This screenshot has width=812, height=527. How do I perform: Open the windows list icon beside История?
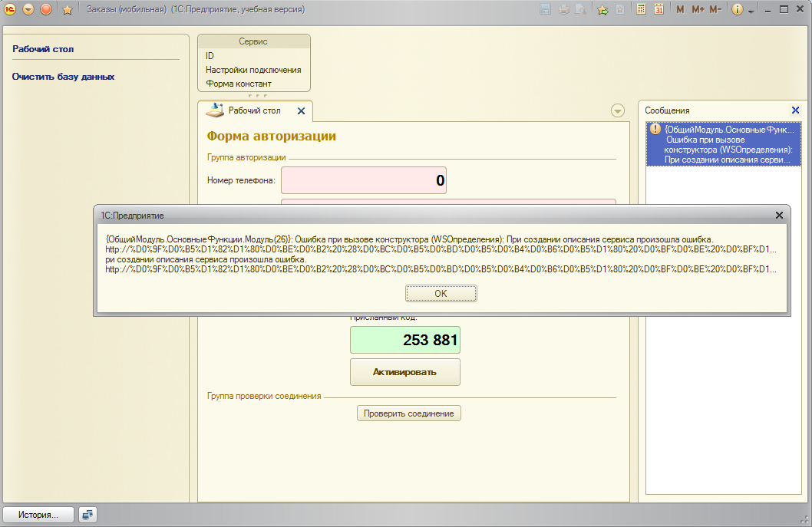[88, 515]
